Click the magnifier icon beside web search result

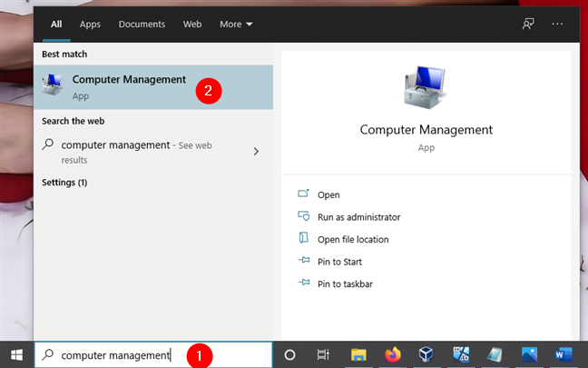tap(48, 144)
